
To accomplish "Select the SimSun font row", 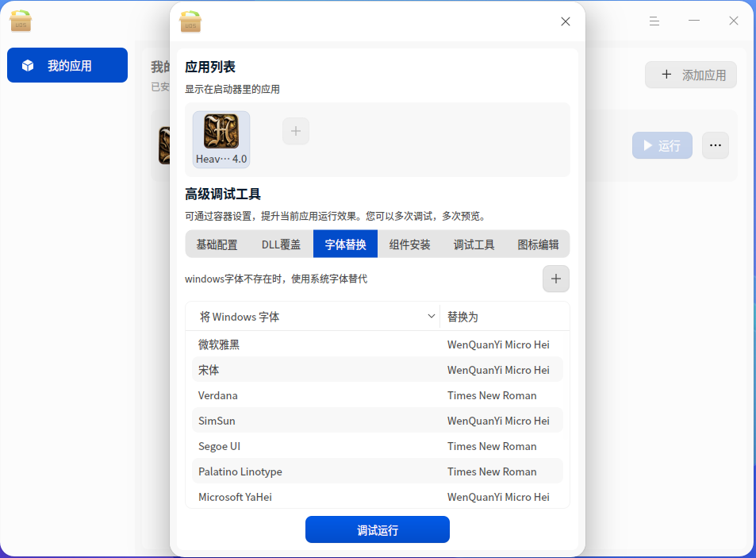I will 378,421.
